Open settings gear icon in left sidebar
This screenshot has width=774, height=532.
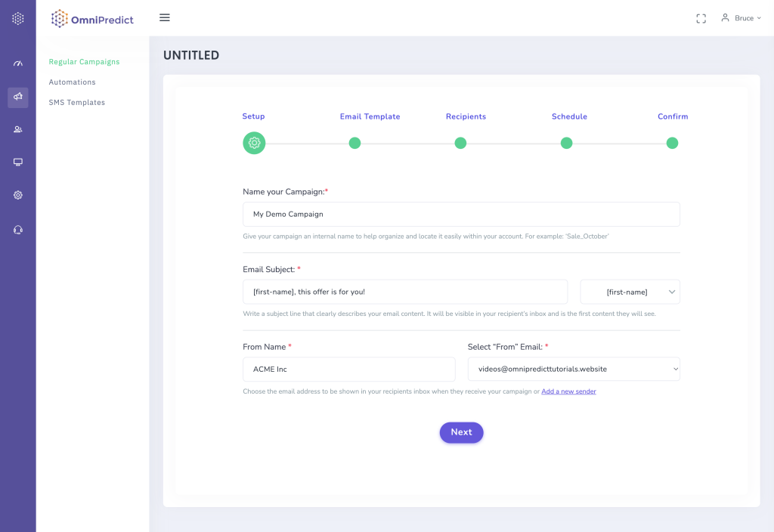tap(18, 195)
